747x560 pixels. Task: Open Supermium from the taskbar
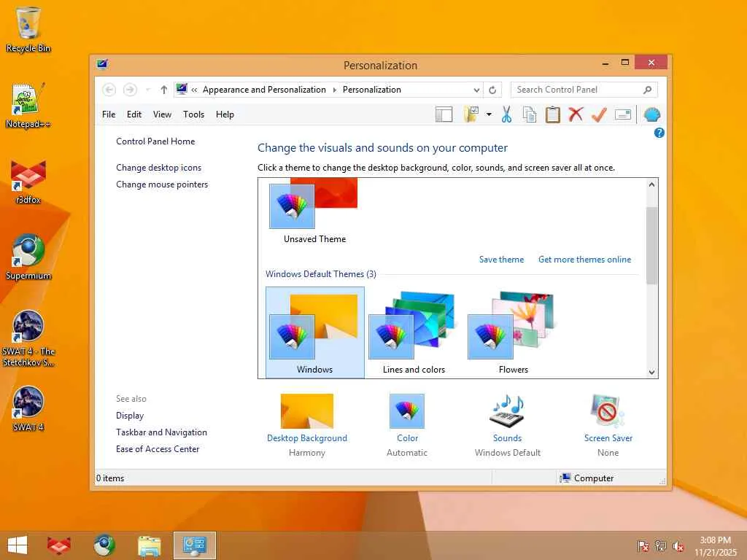[x=104, y=545]
